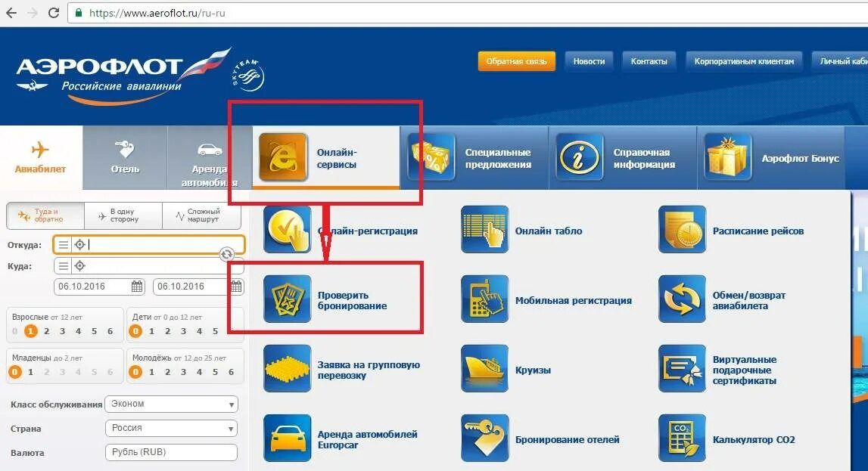Open Виртуальные подарочные сертификаты
The height and width of the screenshot is (471, 868).
681,369
